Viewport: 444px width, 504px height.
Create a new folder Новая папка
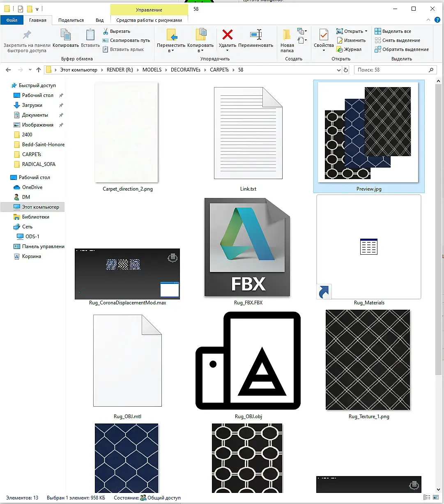pos(287,40)
